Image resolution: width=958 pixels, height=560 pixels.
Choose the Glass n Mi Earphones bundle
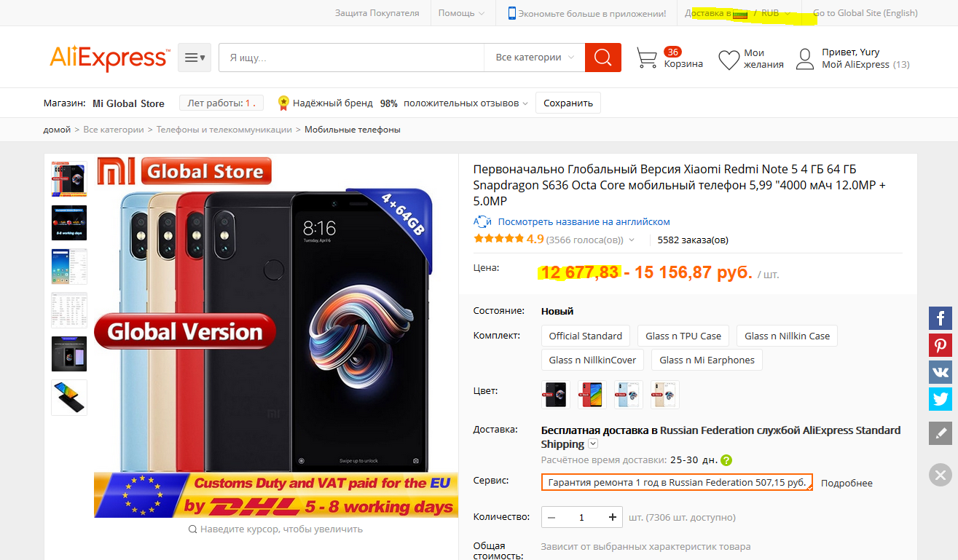click(707, 360)
